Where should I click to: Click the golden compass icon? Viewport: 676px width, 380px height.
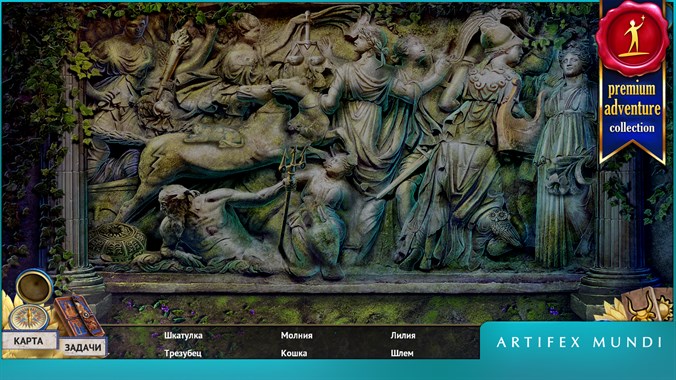click(29, 318)
